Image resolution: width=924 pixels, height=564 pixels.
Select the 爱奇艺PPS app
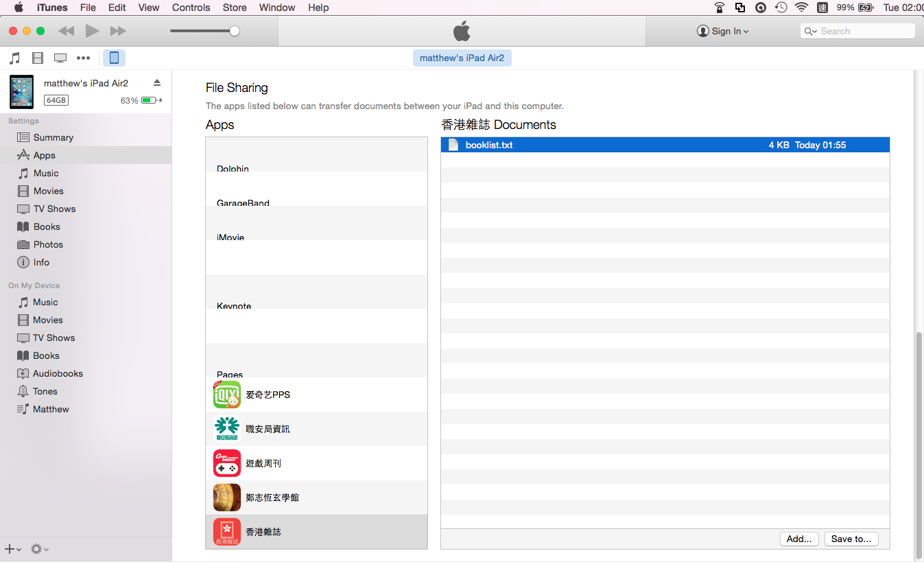tap(316, 395)
